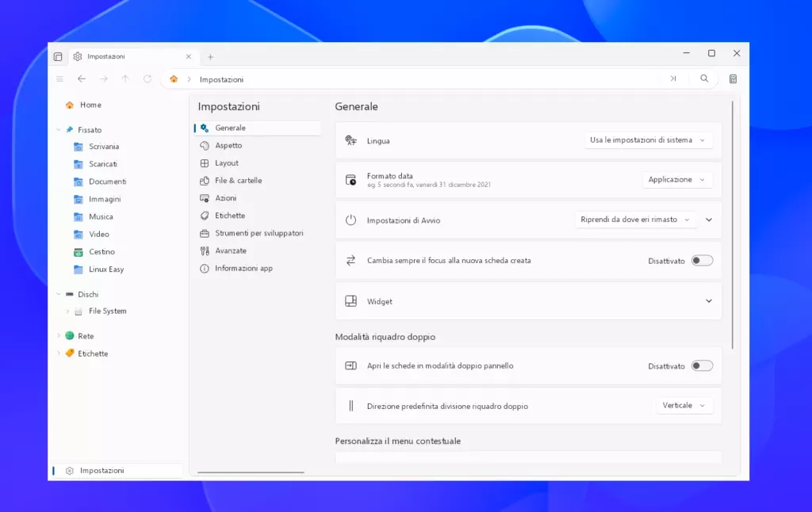Open the Avanzate settings category

tap(258, 251)
